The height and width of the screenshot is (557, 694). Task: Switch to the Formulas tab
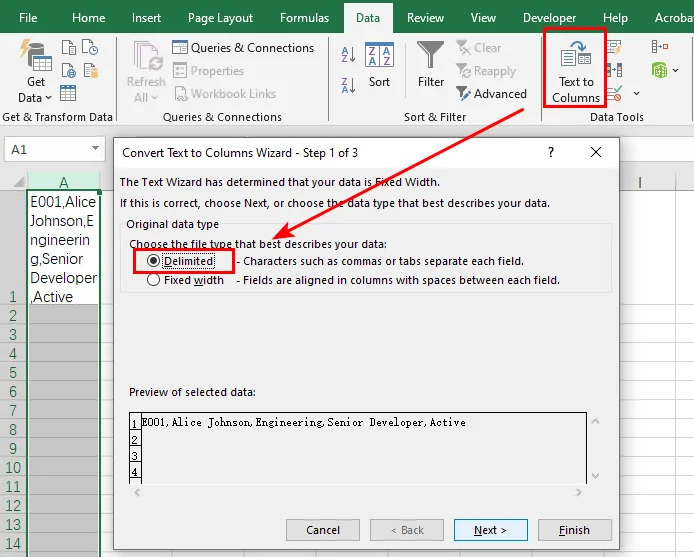point(305,18)
